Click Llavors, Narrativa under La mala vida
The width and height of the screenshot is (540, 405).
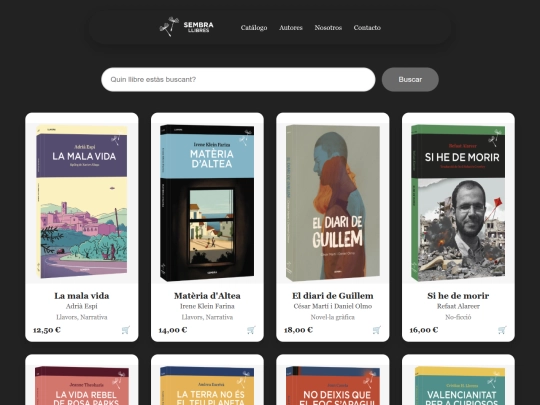[82, 317]
